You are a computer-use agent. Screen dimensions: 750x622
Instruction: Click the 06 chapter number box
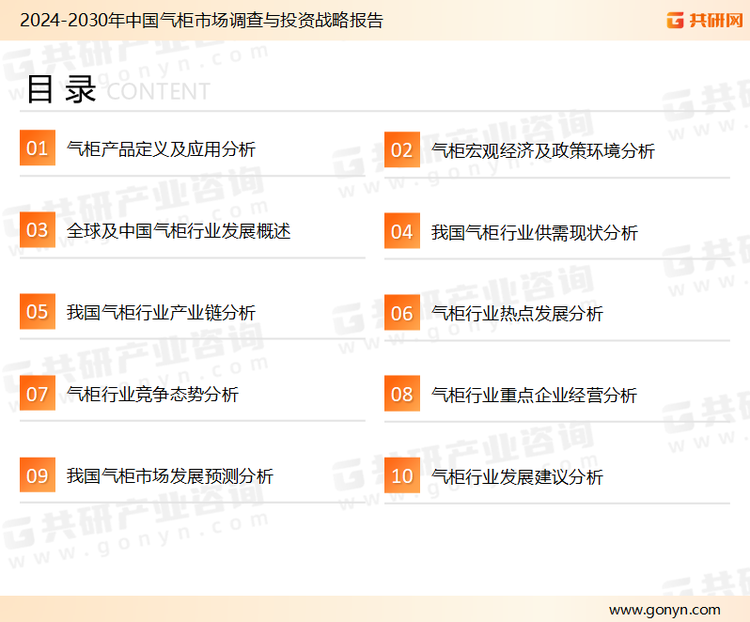pyautogui.click(x=401, y=313)
